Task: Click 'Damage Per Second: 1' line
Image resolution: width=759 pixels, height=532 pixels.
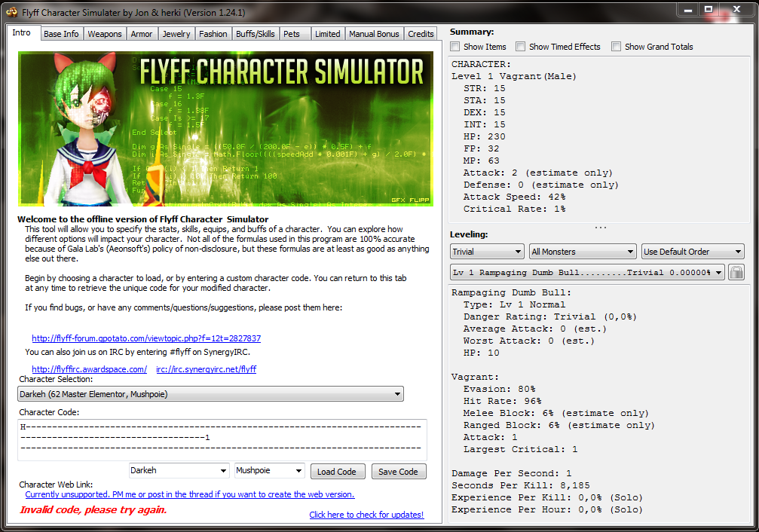Action: [511, 473]
